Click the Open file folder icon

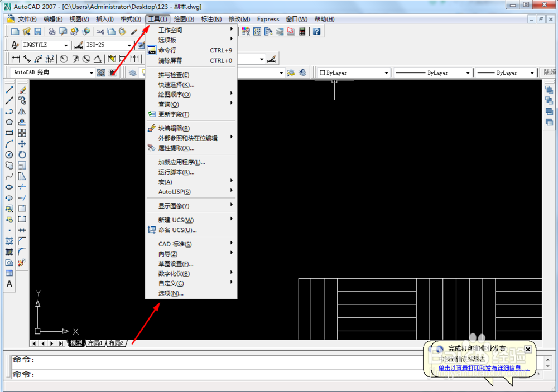26,32
